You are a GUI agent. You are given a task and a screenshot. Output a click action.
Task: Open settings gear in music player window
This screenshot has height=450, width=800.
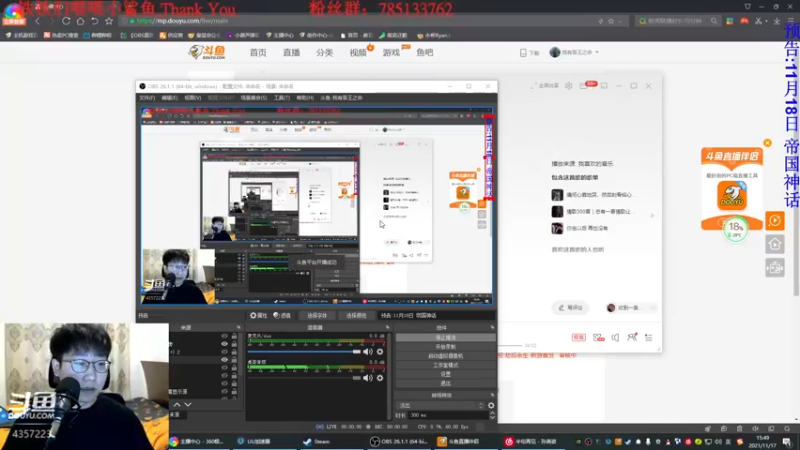pos(568,86)
